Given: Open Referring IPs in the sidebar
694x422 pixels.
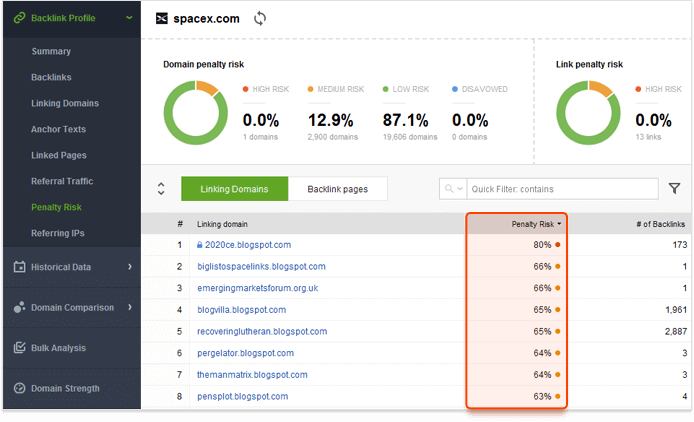Looking at the screenshot, I should click(58, 233).
